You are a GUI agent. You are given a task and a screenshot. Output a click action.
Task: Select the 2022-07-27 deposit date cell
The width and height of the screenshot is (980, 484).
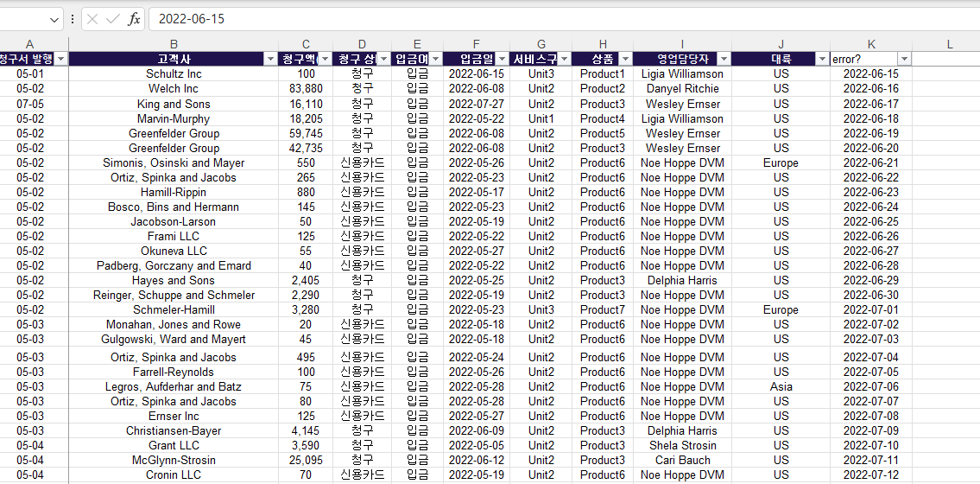coord(477,104)
